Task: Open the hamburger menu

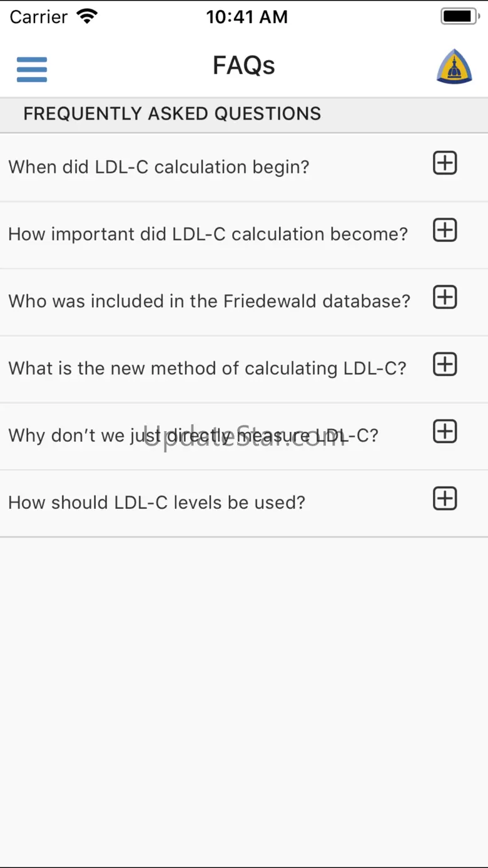Action: (x=32, y=69)
